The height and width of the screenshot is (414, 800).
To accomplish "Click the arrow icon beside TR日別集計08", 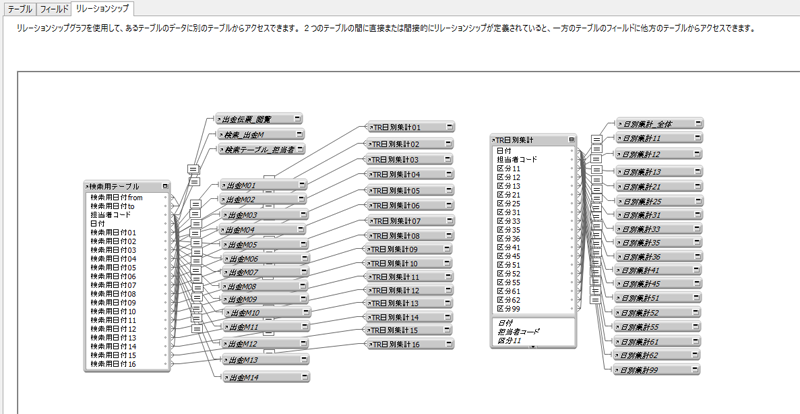I will click(x=370, y=236).
